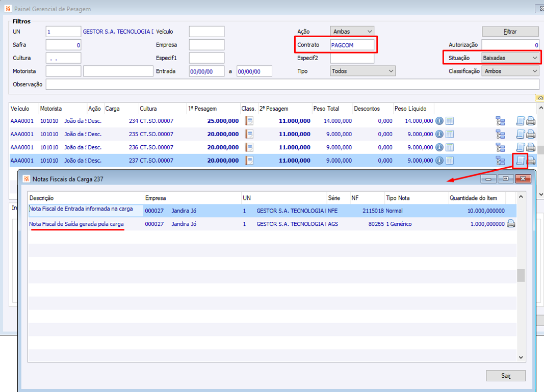The width and height of the screenshot is (544, 392).
Task: Print the Nota Fiscal de Saída
Action: [x=511, y=224]
